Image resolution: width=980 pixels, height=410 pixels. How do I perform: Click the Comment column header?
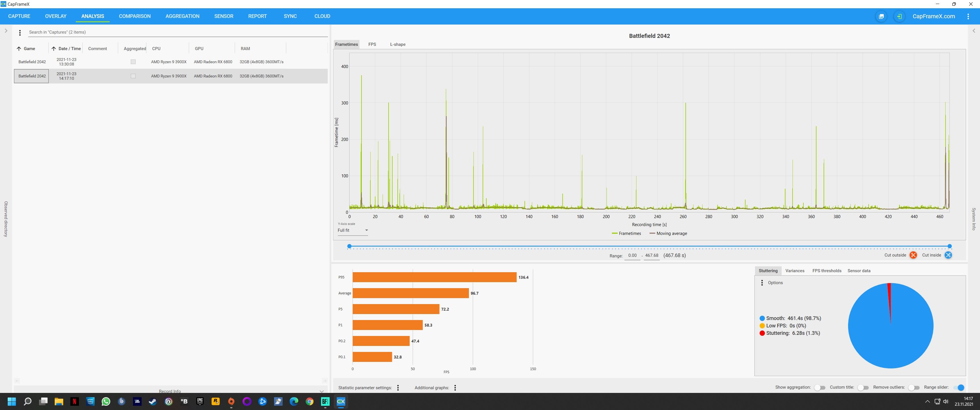97,49
